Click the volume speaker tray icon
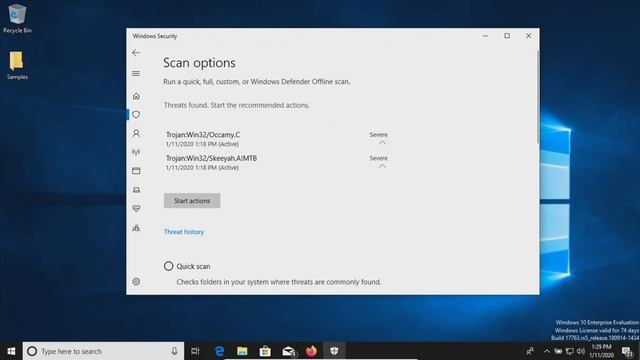This screenshot has height=360, width=640. click(581, 351)
